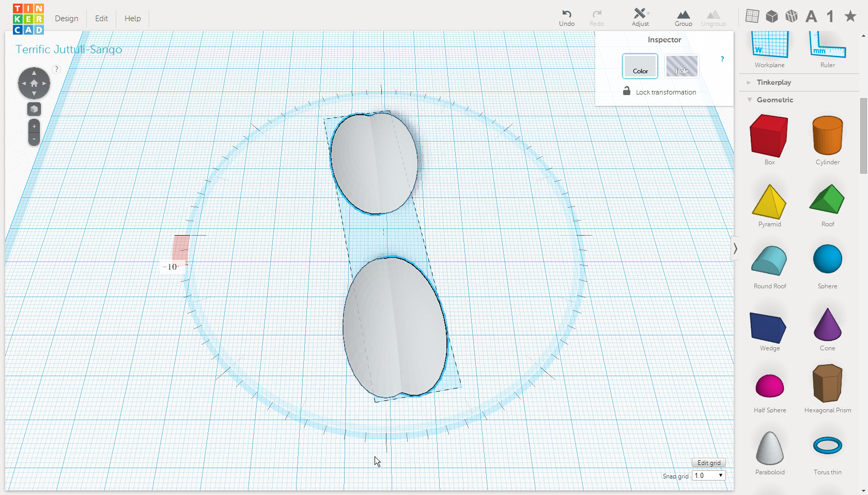Viewport: 868px width, 495px height.
Task: Open the Design menu
Action: point(67,19)
